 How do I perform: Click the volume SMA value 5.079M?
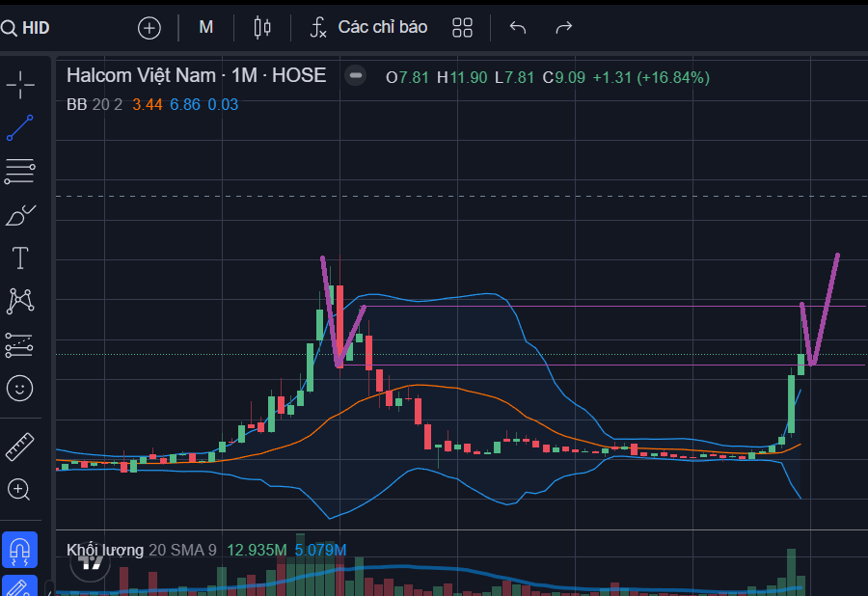click(320, 550)
